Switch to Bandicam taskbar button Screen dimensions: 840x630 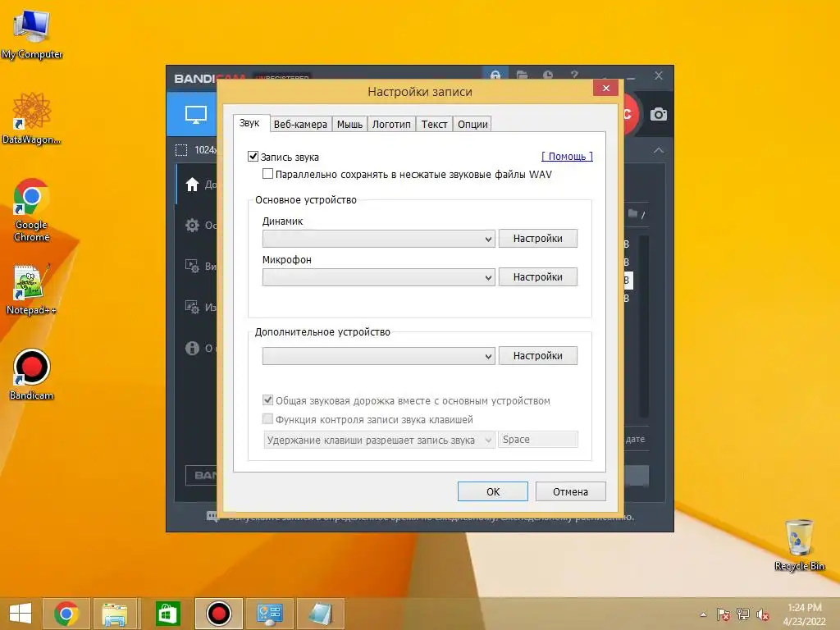point(218,614)
